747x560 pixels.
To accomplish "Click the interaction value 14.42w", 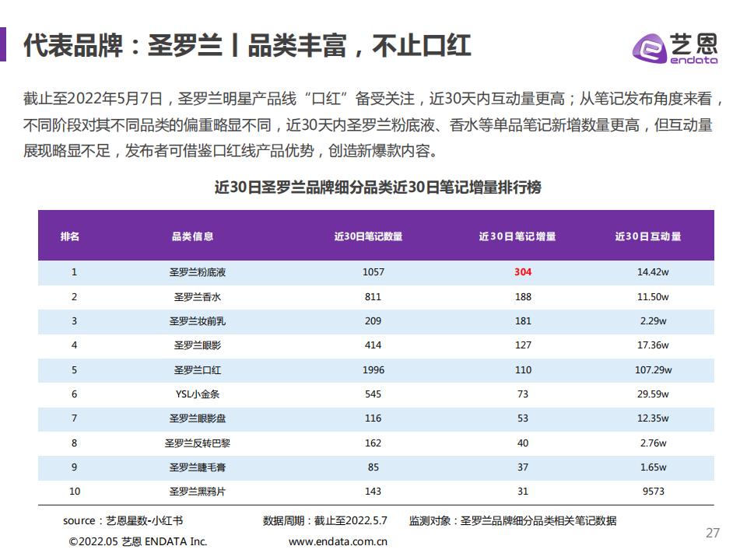I will (x=653, y=272).
